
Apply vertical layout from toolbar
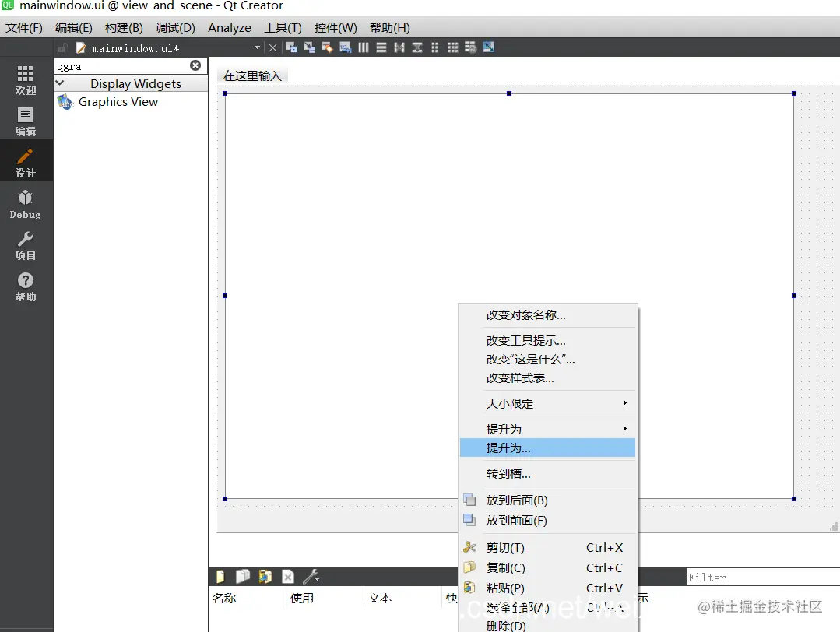point(381,47)
